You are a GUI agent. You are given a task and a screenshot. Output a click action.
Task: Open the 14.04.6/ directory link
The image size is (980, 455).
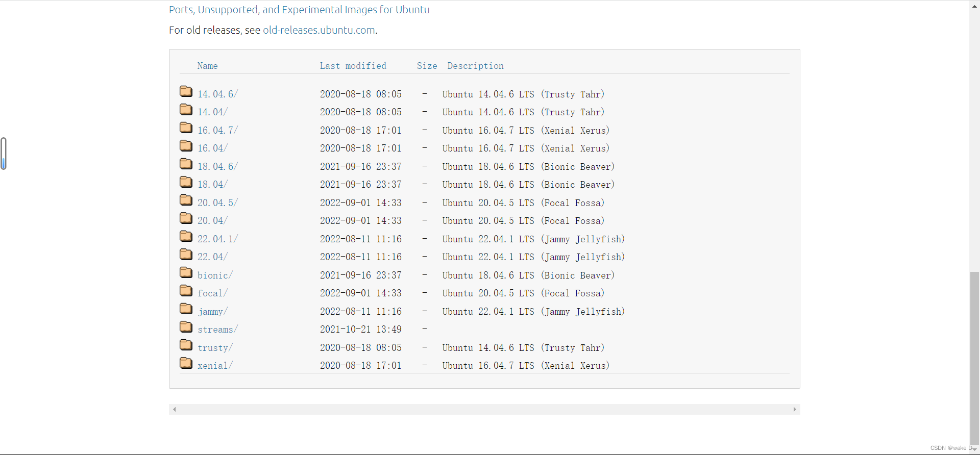coord(218,94)
